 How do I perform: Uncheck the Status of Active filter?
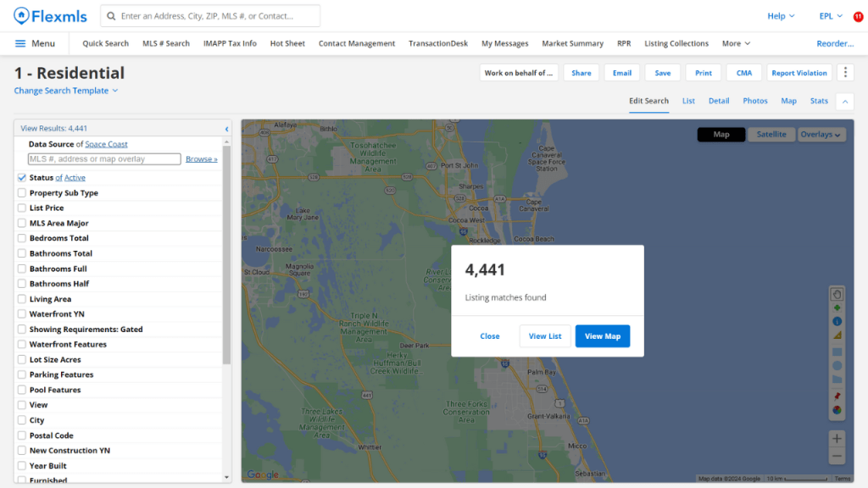pyautogui.click(x=20, y=177)
